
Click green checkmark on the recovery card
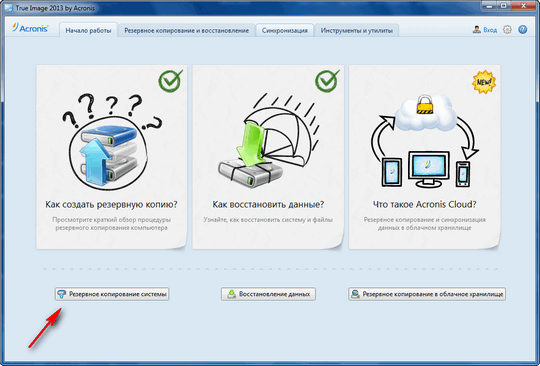pos(327,81)
